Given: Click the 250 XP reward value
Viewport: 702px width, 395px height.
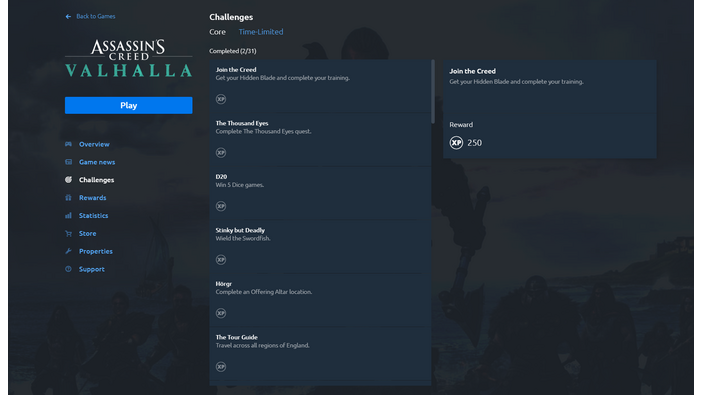Looking at the screenshot, I should 474,143.
